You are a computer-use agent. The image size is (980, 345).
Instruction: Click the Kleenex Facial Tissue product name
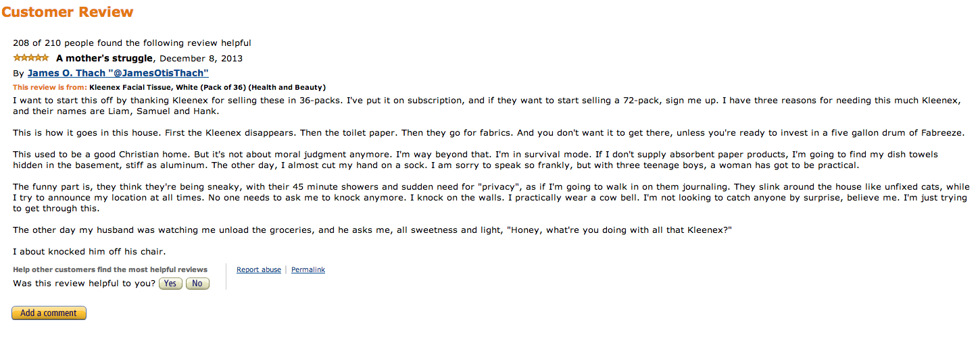pyautogui.click(x=207, y=87)
